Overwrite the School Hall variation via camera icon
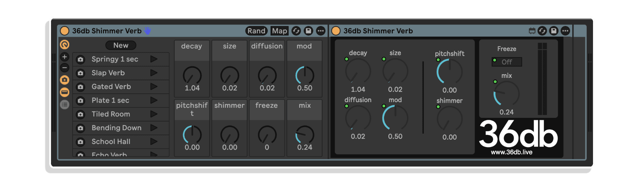Image resolution: width=644 pixels, height=185 pixels. point(80,142)
